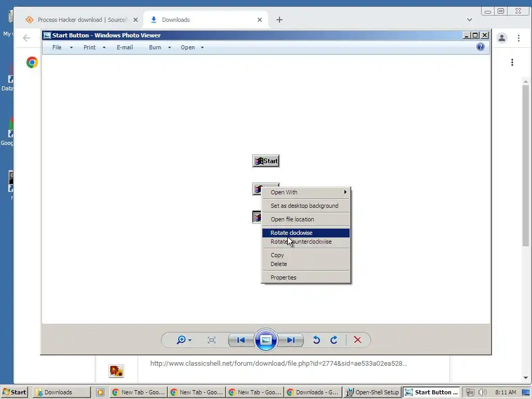
Task: Expand the Print dropdown arrow
Action: click(x=104, y=48)
